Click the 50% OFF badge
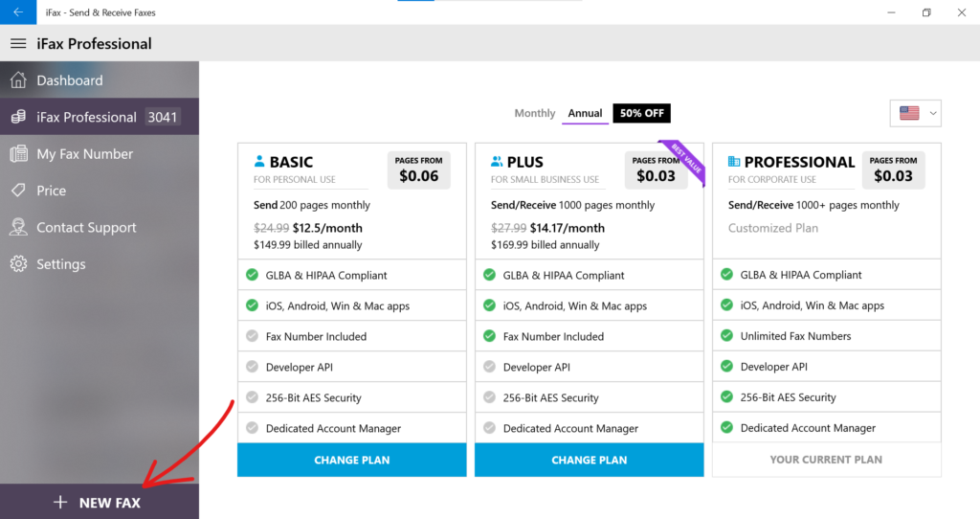This screenshot has height=519, width=980. 642,113
